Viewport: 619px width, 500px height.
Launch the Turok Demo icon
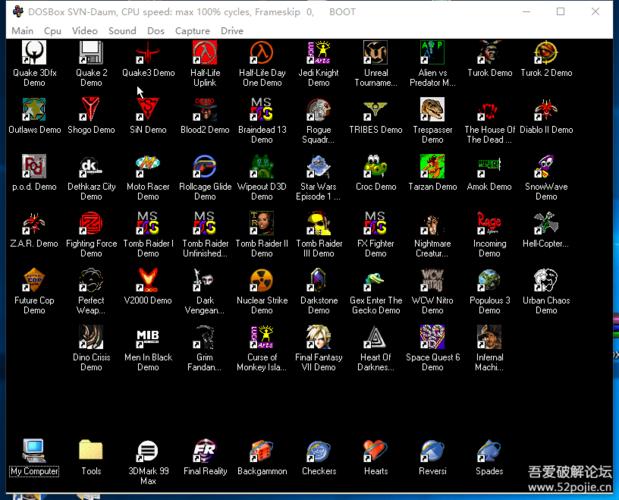(x=489, y=53)
